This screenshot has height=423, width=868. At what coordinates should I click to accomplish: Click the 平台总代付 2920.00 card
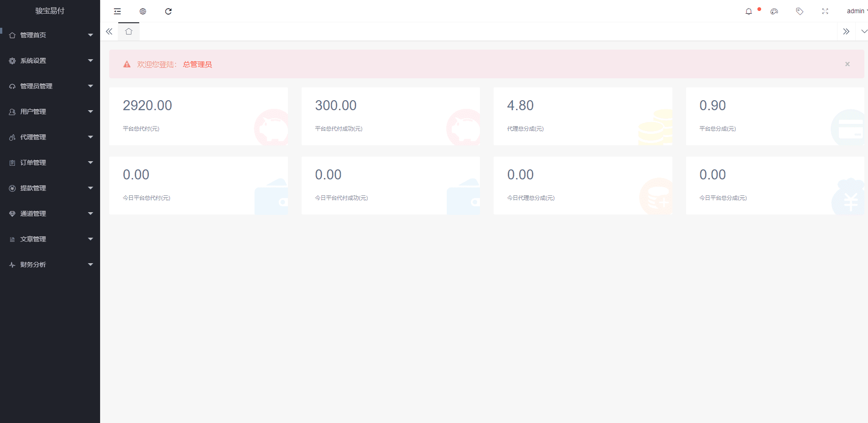(x=198, y=117)
